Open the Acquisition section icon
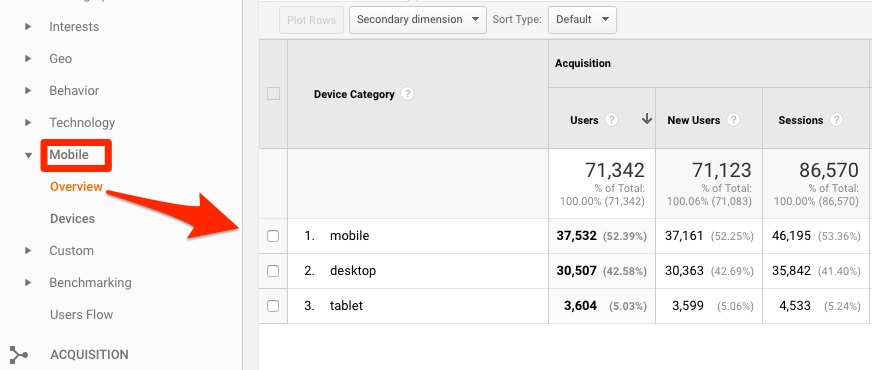872x370 pixels. 18,355
